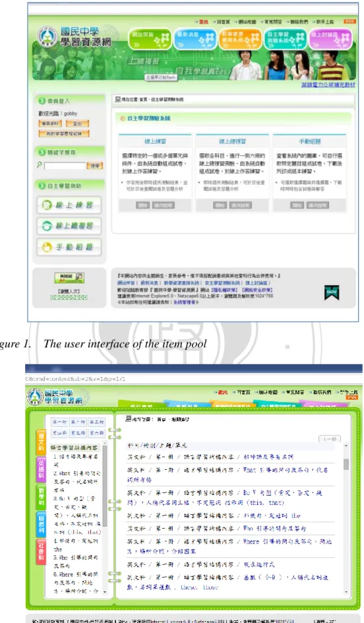The image size is (364, 623).
Task: Select the 第一冊 volume tab
Action: click(x=59, y=422)
